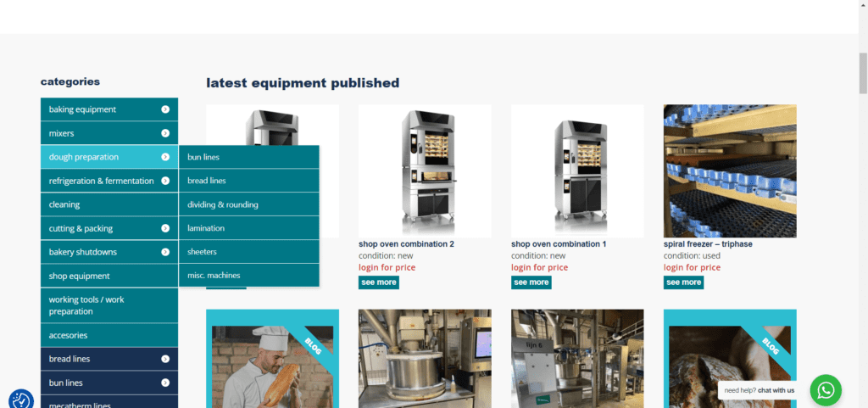Image resolution: width=868 pixels, height=408 pixels.
Task: Click login for price under combination 1
Action: (x=539, y=267)
